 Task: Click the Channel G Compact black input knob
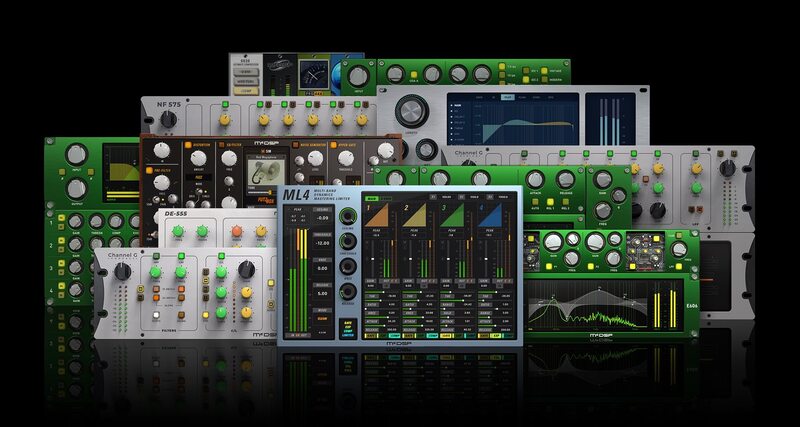pos(122,272)
